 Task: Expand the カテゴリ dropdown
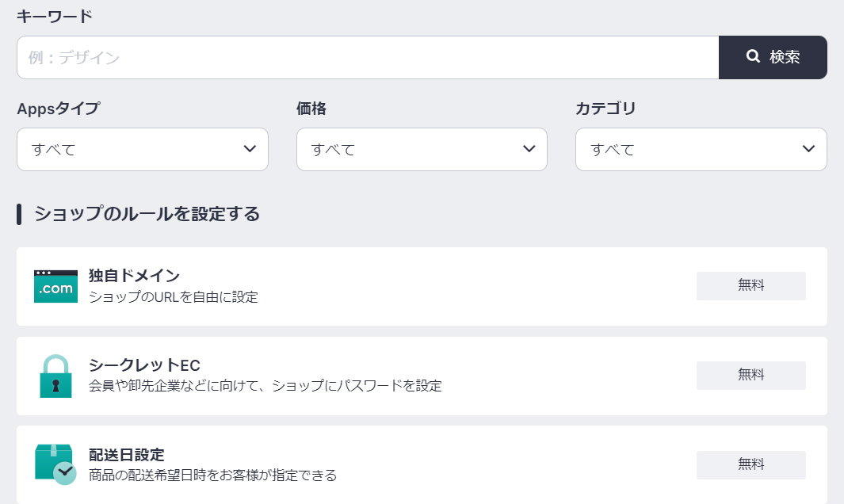(x=701, y=149)
